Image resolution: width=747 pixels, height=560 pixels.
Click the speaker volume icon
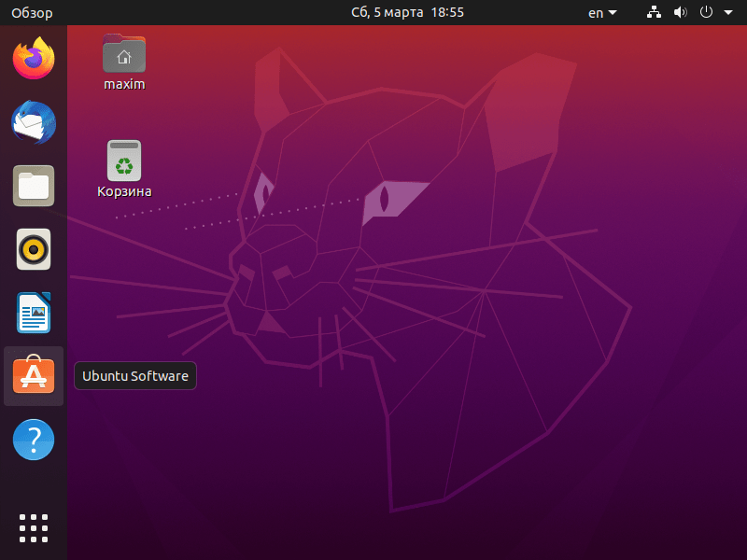(x=680, y=12)
